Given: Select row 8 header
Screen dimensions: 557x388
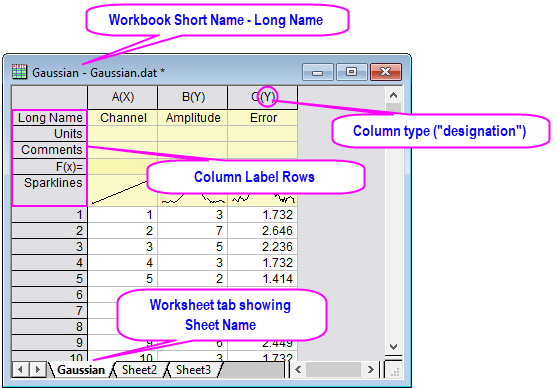Looking at the screenshot, I should pos(49,327).
